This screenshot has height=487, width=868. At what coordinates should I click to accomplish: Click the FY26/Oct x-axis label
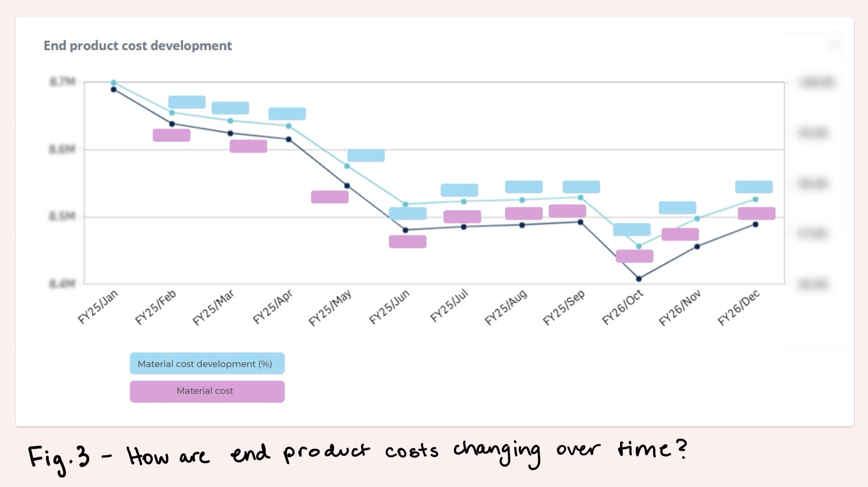(x=623, y=307)
